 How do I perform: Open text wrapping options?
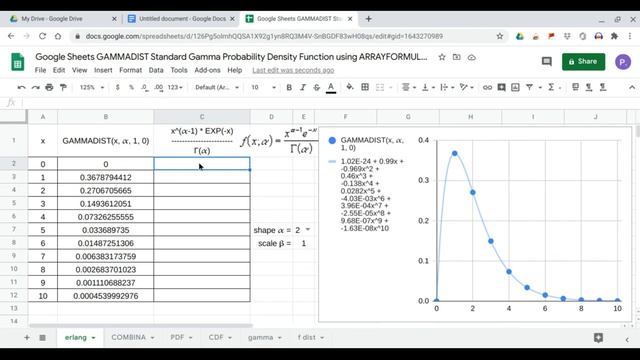pos(447,87)
